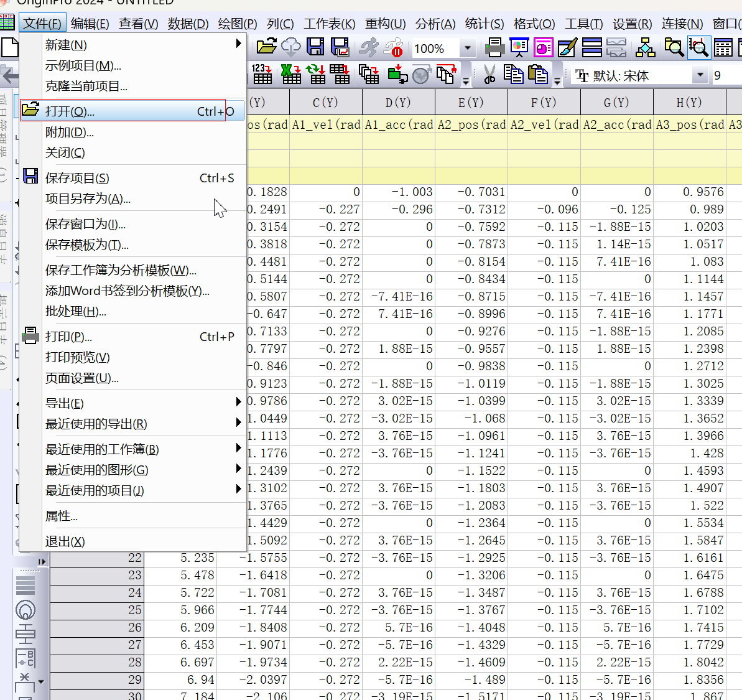Click the table grid icon after zoom
The image size is (742, 700).
[x=723, y=47]
